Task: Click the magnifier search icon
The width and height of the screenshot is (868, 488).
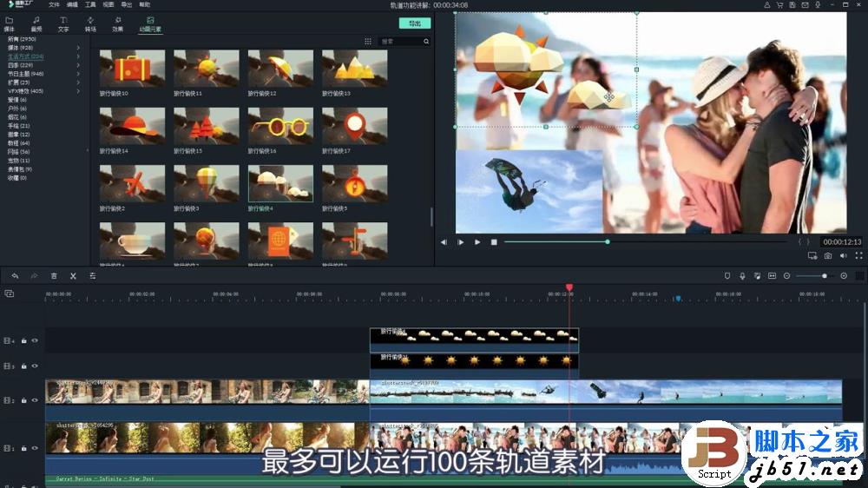Action: 426,42
